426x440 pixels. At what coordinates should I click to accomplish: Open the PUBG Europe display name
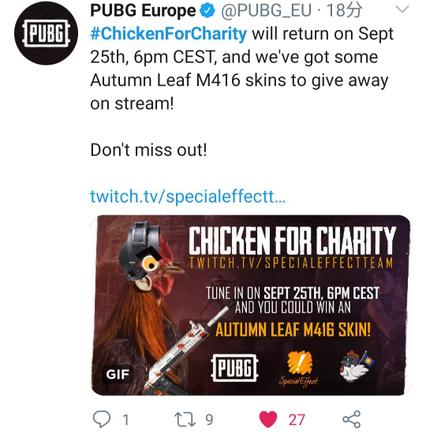coord(143,11)
